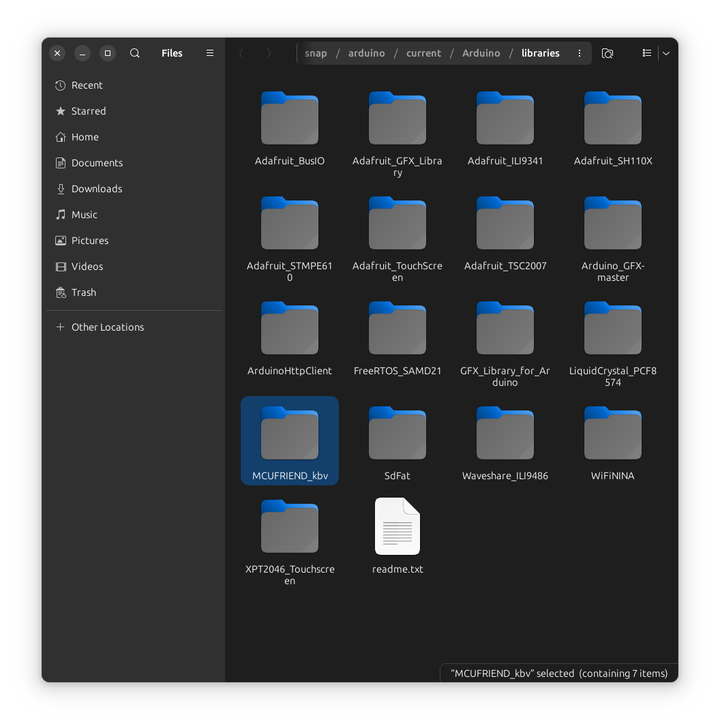Select the Adafruit_STMPE610 folder
This screenshot has width=720, height=728.
(289, 239)
